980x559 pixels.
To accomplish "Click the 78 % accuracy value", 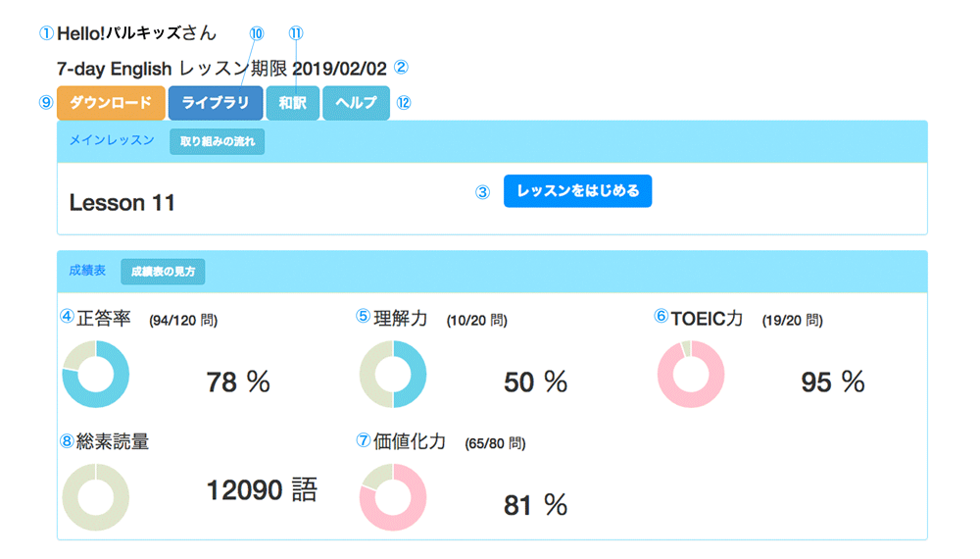I will pos(238,381).
